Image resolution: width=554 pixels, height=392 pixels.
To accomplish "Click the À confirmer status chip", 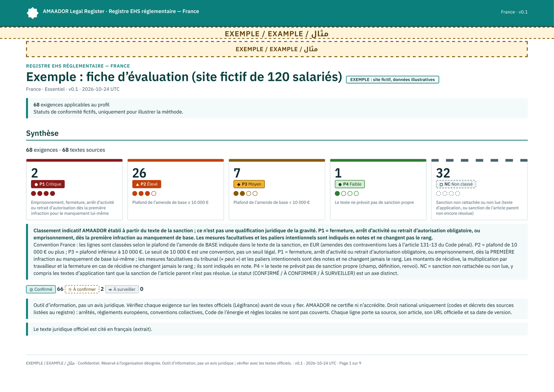I will pyautogui.click(x=82, y=289).
